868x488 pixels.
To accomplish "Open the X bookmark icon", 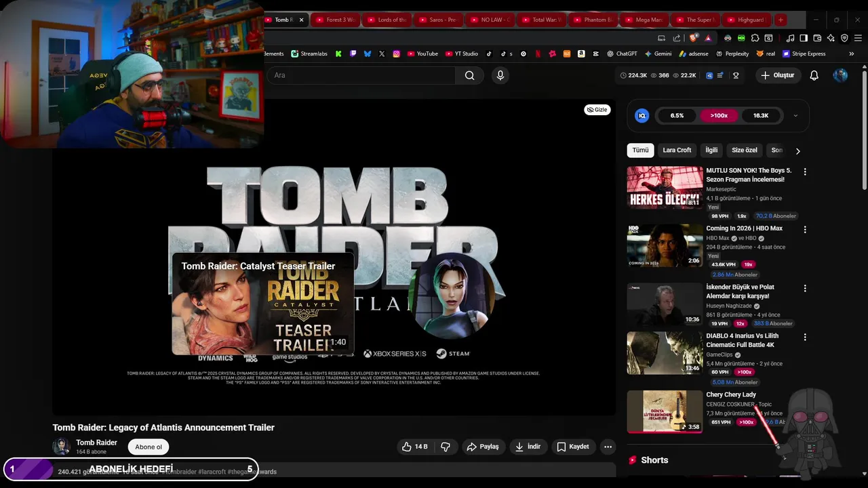I will [382, 54].
